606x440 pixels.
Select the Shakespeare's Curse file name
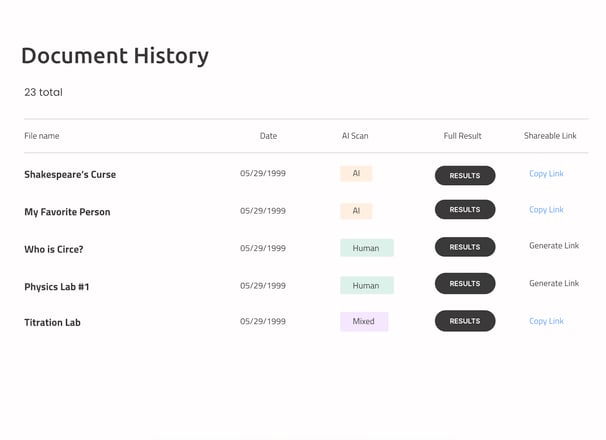pyautogui.click(x=70, y=175)
